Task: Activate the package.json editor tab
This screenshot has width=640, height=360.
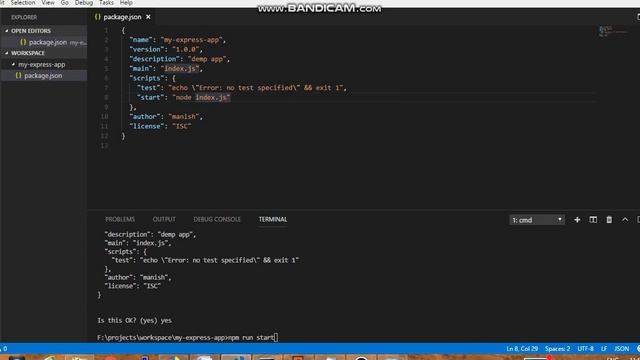Action: pos(122,17)
